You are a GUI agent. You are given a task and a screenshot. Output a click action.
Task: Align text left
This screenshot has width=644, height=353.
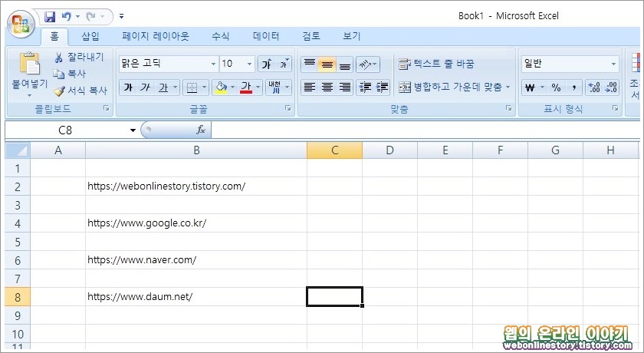pyautogui.click(x=310, y=87)
